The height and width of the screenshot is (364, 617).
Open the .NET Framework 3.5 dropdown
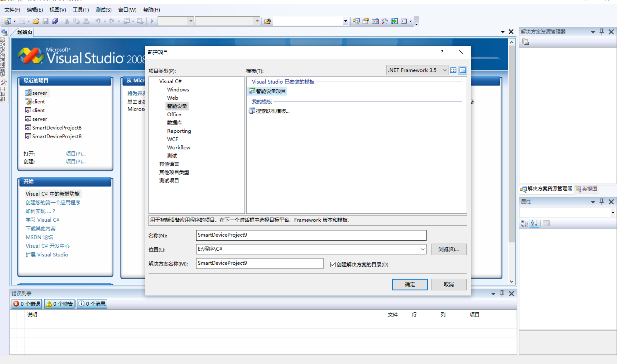444,70
